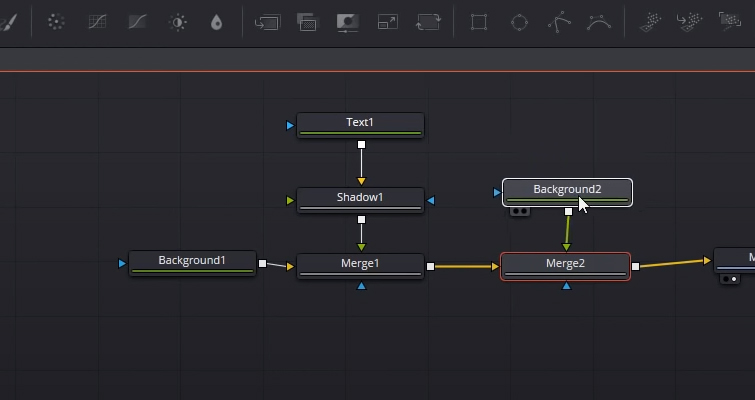The width and height of the screenshot is (755, 400).
Task: Add a Transform node from toolbar
Action: tap(428, 22)
